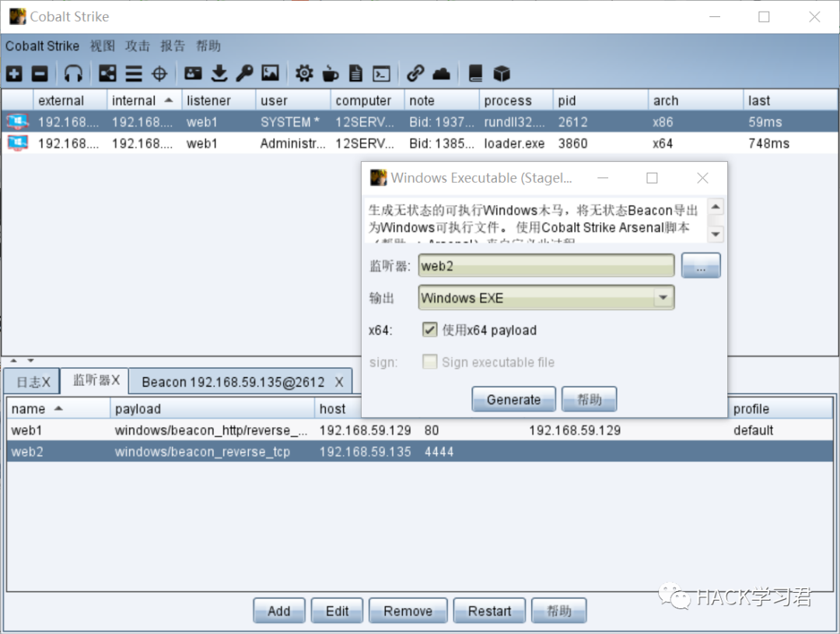Open the Cobalt Strike menu
The height and width of the screenshot is (634, 840).
click(42, 46)
